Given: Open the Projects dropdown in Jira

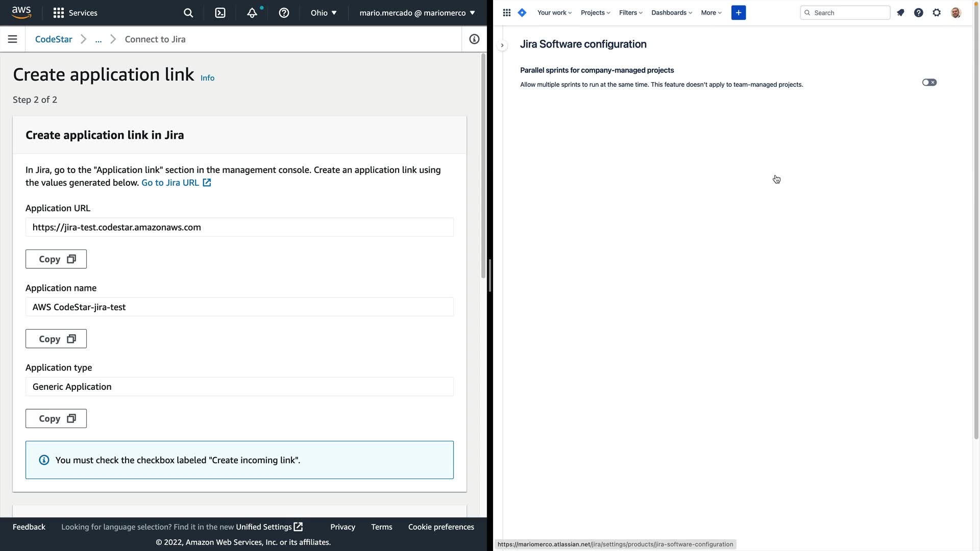Looking at the screenshot, I should click(x=595, y=13).
